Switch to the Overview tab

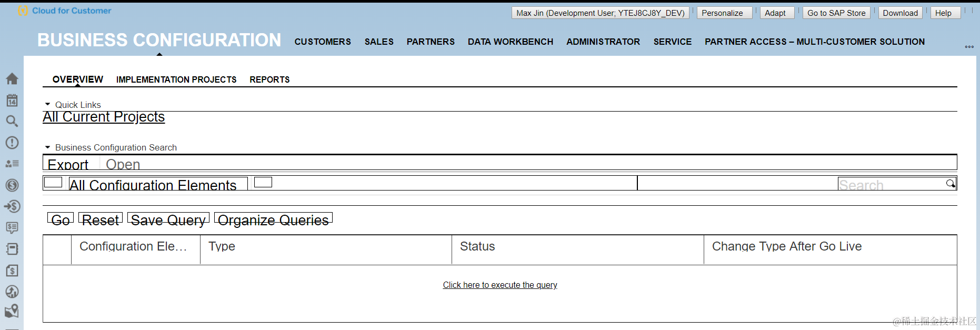click(x=78, y=79)
